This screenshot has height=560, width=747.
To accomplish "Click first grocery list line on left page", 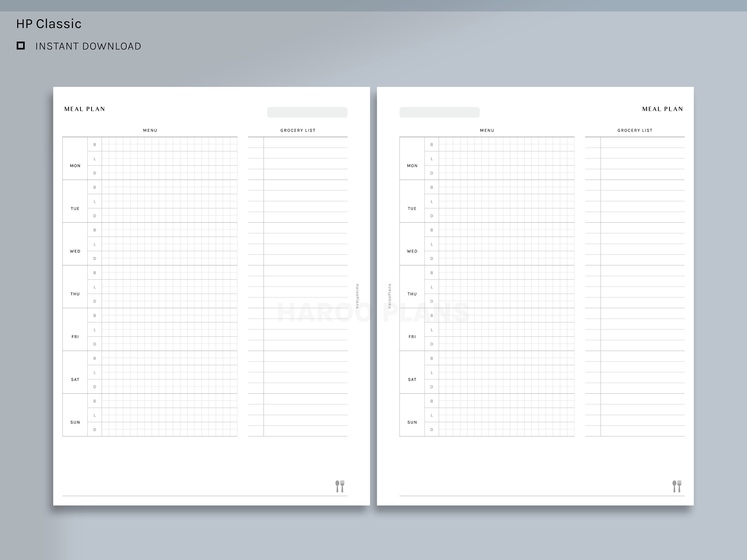I will [x=298, y=142].
